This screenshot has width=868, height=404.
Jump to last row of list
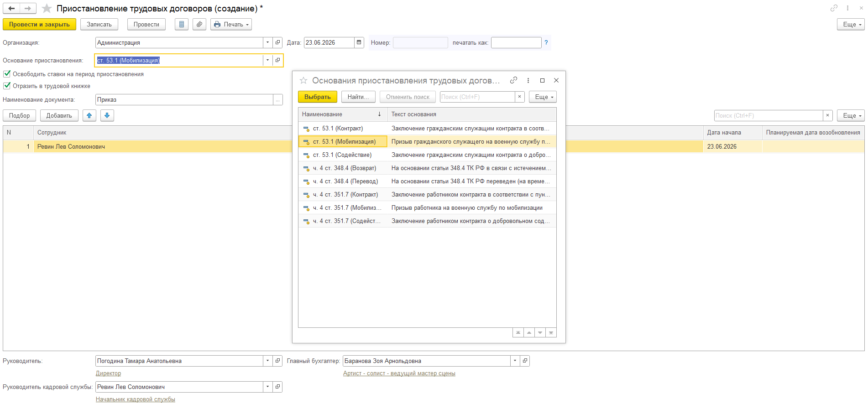(551, 332)
